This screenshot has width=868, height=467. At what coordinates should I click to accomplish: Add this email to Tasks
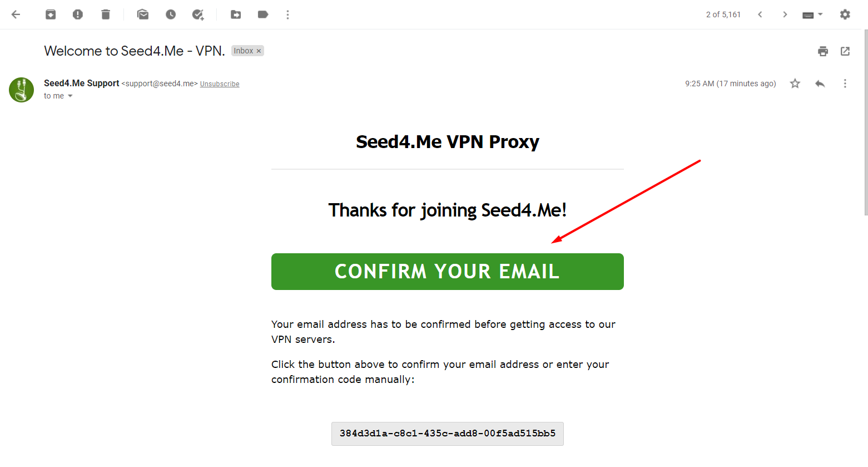pyautogui.click(x=198, y=14)
